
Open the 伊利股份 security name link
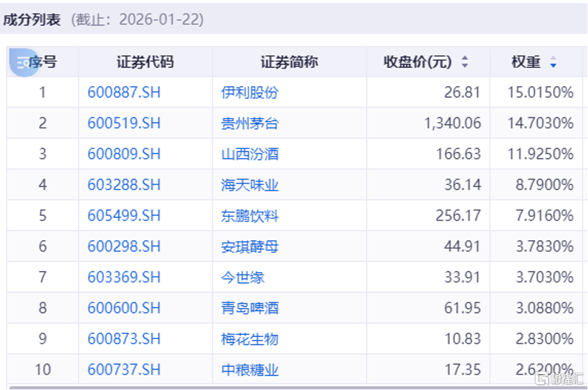click(x=249, y=93)
